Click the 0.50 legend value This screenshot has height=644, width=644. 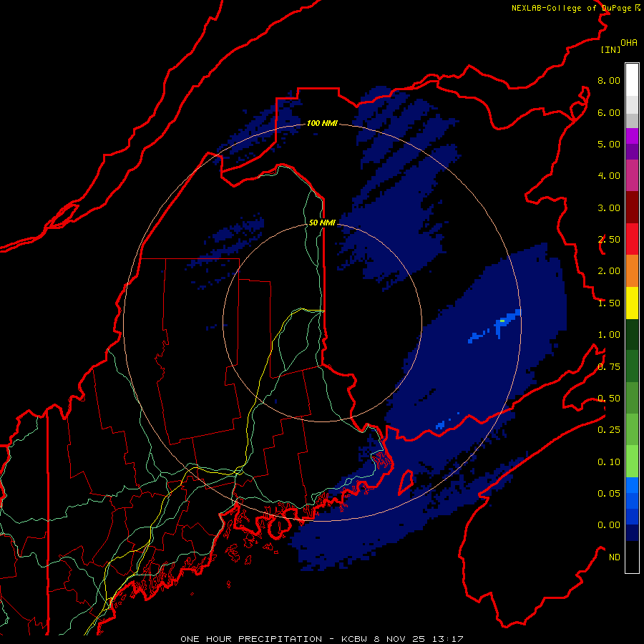point(609,399)
